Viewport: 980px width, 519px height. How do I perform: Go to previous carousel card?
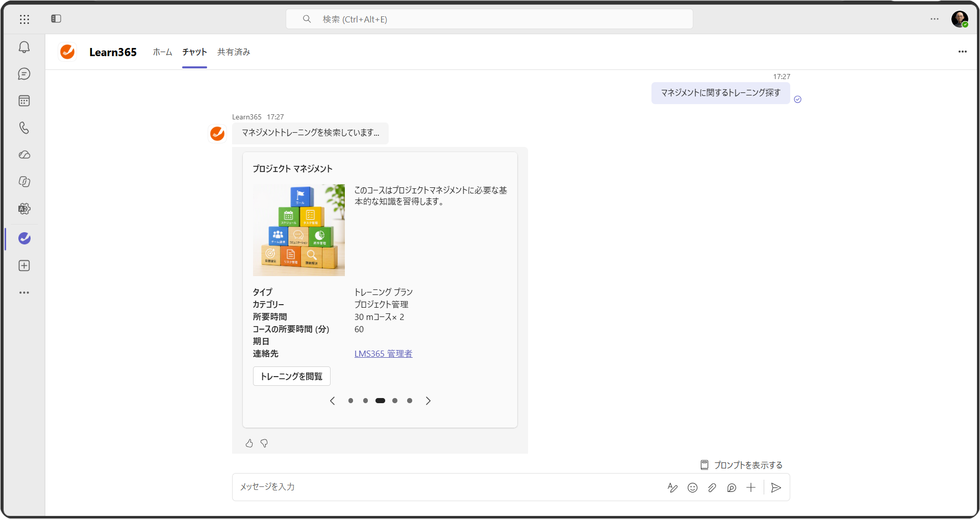pos(333,401)
